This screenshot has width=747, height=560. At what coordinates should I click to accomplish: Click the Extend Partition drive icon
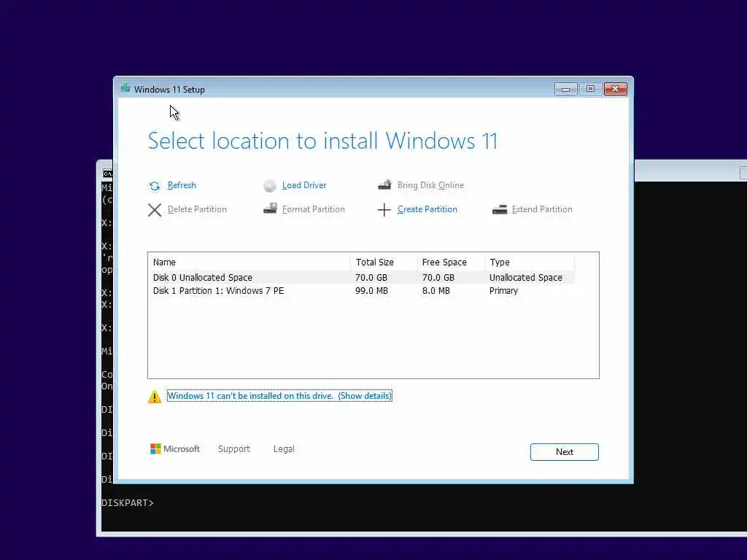[499, 209]
